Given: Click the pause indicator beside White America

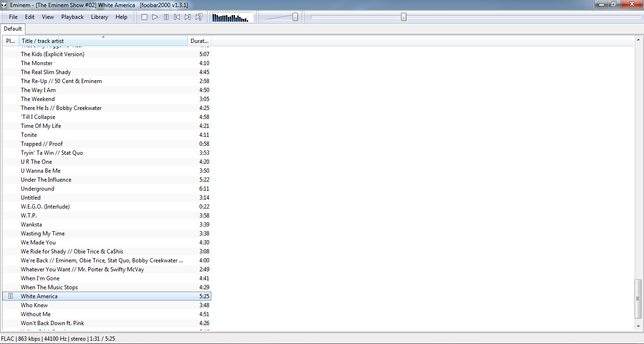Looking at the screenshot, I should (x=11, y=296).
